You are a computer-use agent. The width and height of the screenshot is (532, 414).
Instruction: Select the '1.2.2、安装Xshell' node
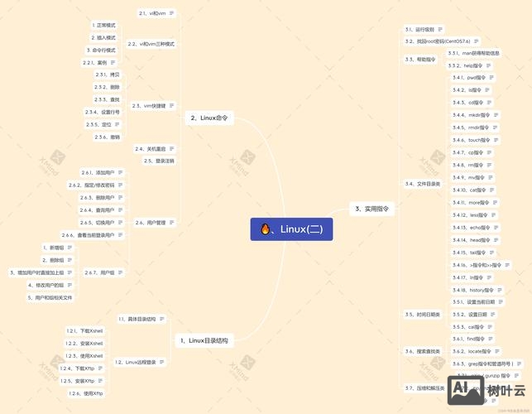click(x=84, y=344)
